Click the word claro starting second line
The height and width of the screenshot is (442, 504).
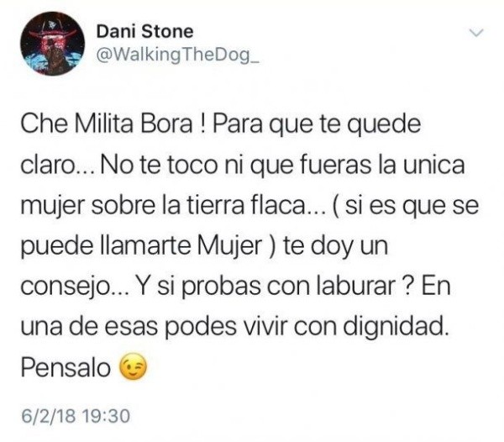(47, 165)
